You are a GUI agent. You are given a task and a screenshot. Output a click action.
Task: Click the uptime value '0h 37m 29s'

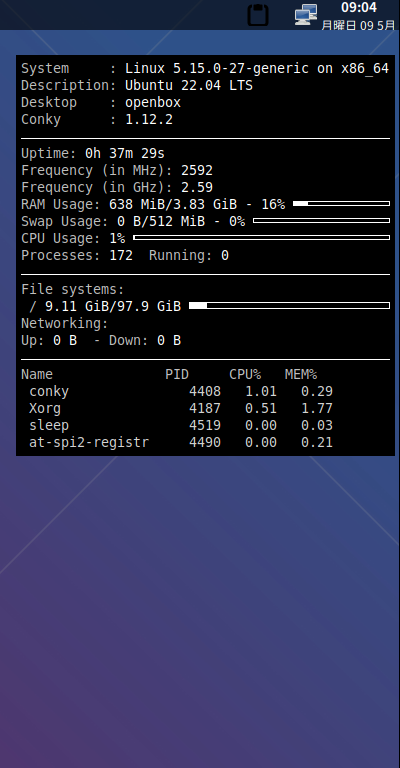(x=125, y=153)
